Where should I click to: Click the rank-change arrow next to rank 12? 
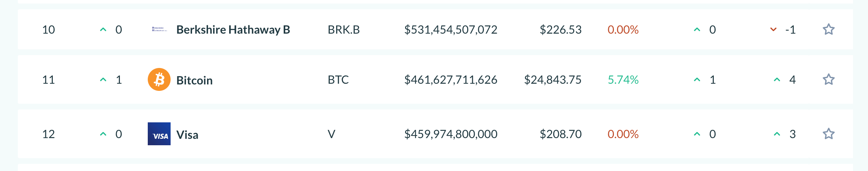(103, 134)
